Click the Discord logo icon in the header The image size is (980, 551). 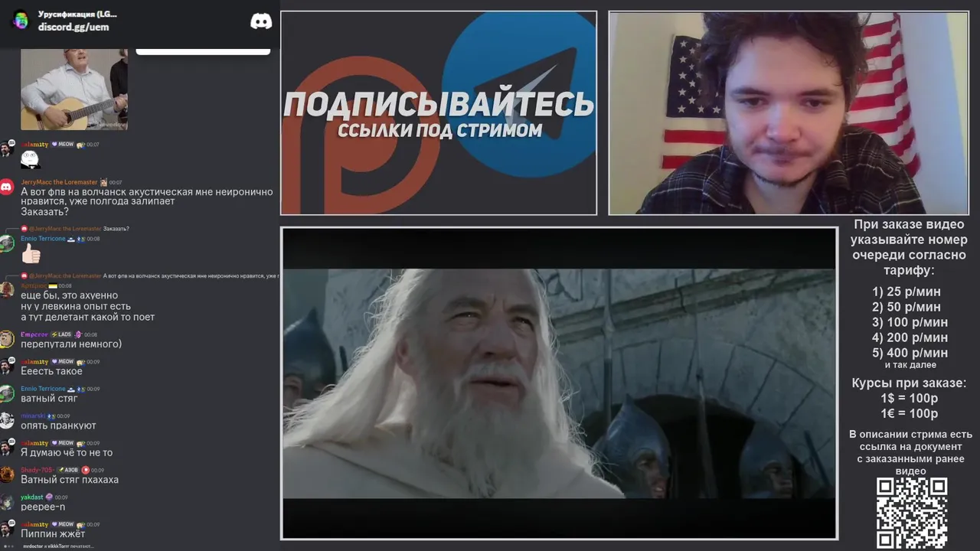pos(261,21)
